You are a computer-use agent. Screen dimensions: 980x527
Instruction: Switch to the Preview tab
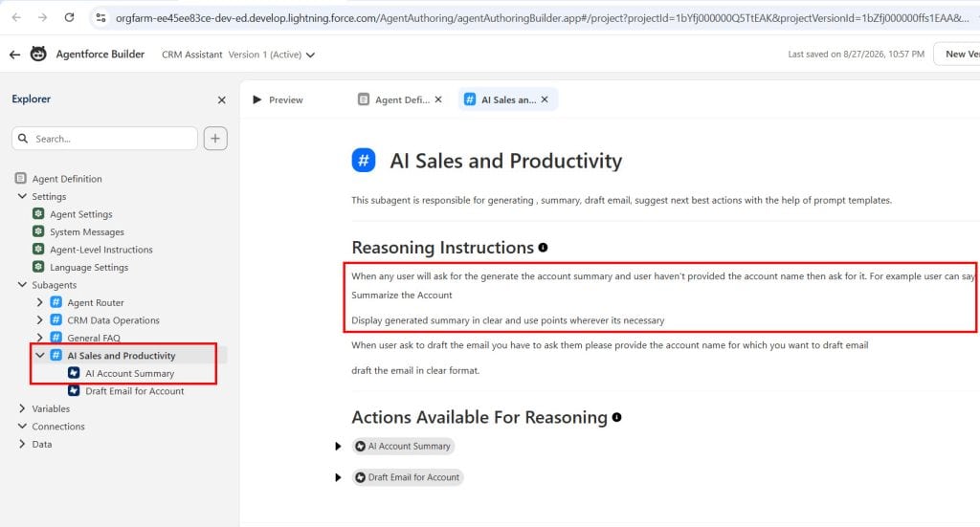pos(278,99)
